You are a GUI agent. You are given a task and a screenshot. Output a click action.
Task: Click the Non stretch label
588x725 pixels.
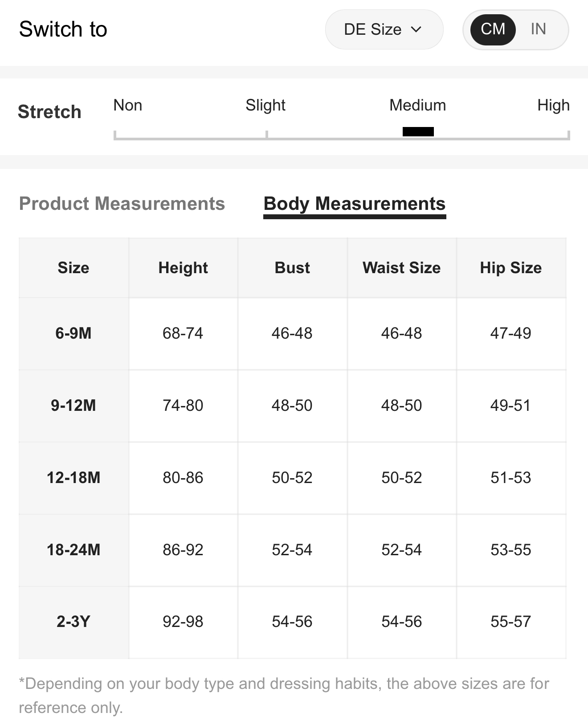128,105
